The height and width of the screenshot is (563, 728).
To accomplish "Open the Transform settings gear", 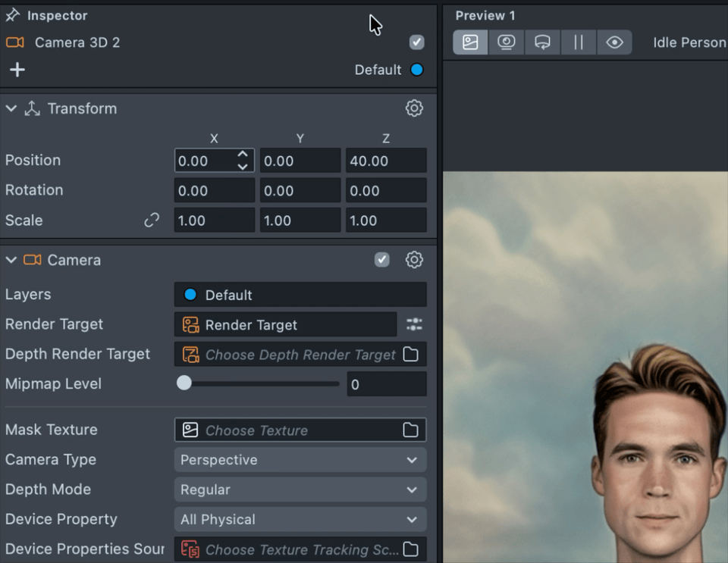I will coord(414,108).
